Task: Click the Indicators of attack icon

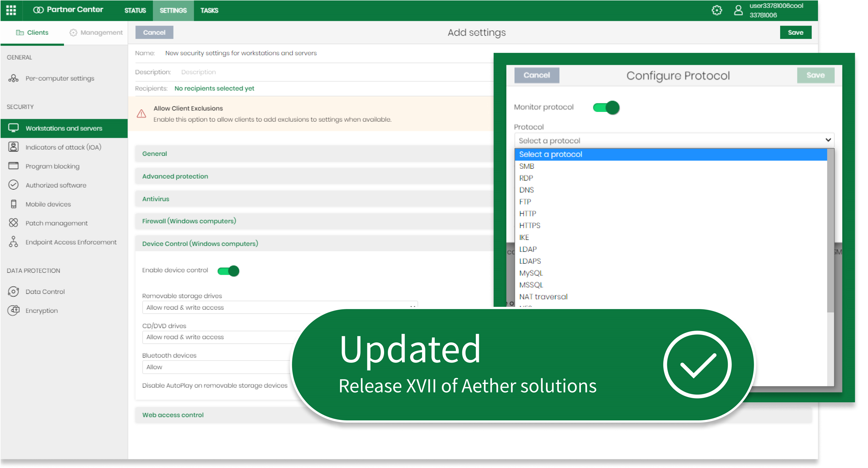Action: [x=13, y=147]
